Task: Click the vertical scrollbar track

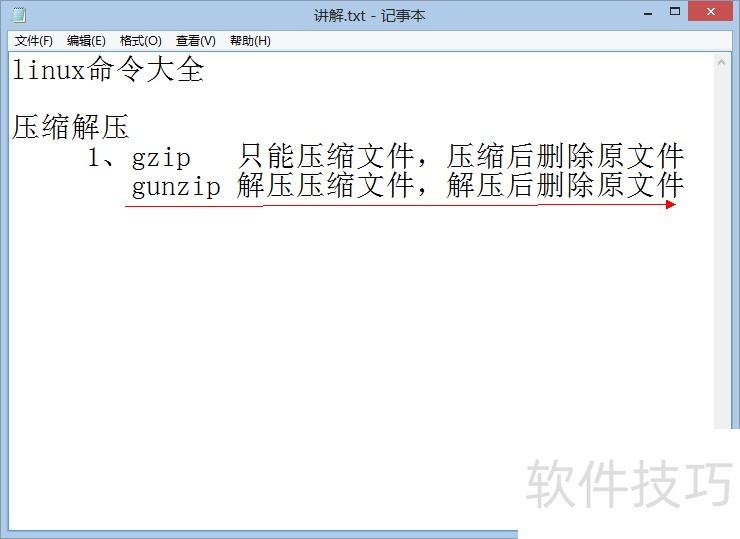Action: 721,249
